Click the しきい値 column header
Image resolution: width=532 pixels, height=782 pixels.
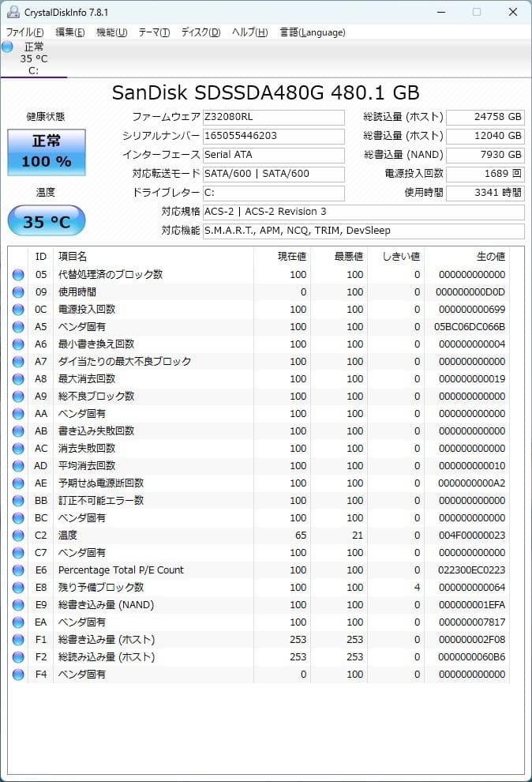pyautogui.click(x=395, y=257)
